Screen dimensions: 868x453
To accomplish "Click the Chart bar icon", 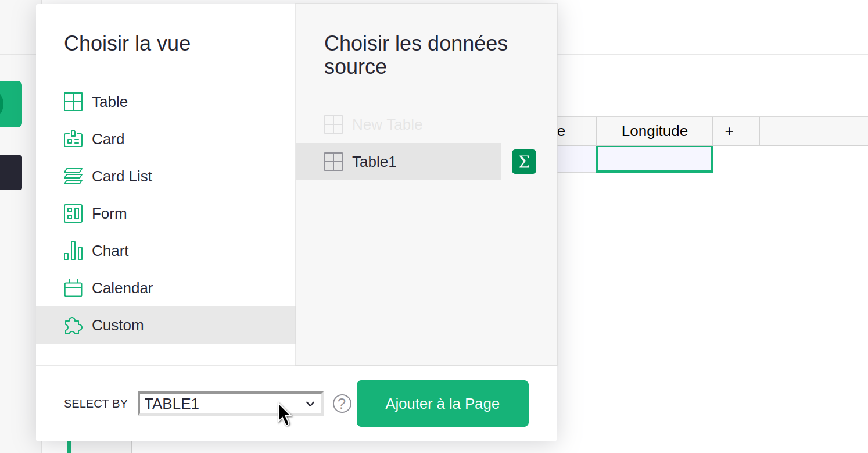I will (73, 251).
